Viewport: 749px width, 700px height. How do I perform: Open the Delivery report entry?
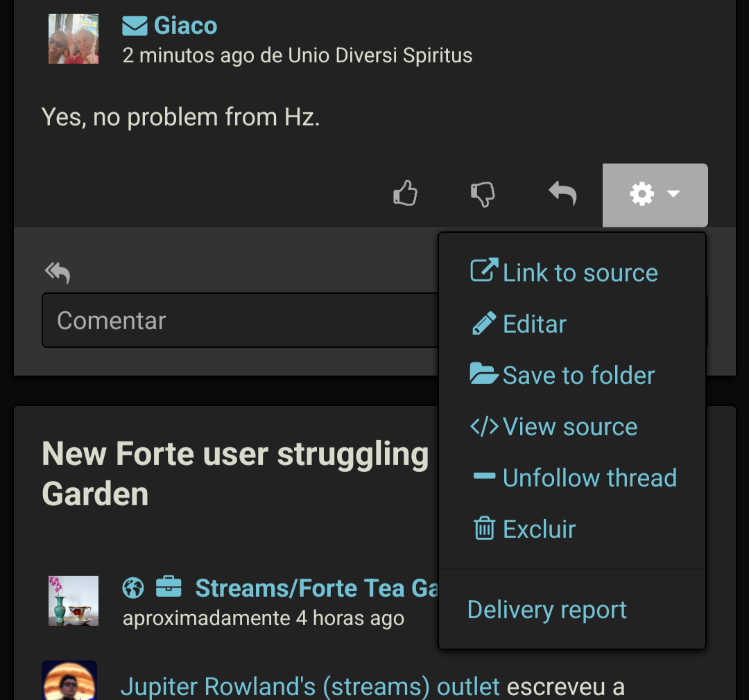[547, 610]
